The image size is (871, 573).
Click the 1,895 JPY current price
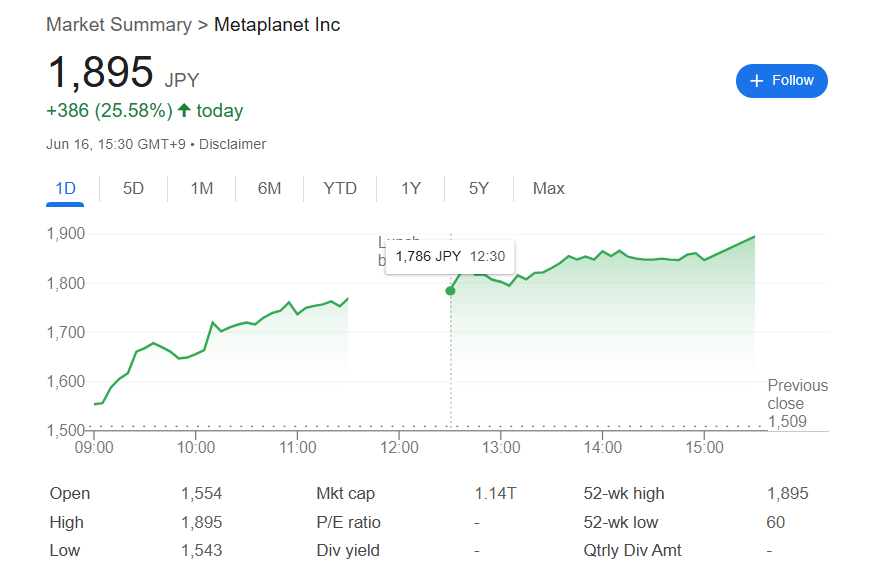[x=100, y=73]
